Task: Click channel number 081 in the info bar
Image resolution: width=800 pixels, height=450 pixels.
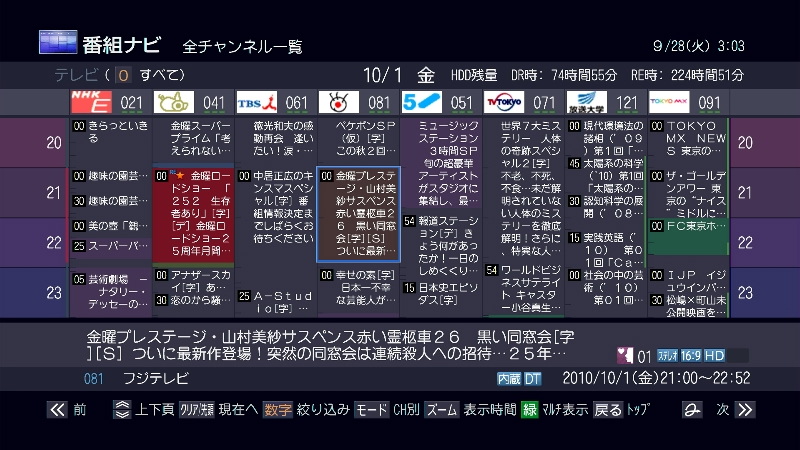Action: click(x=93, y=379)
